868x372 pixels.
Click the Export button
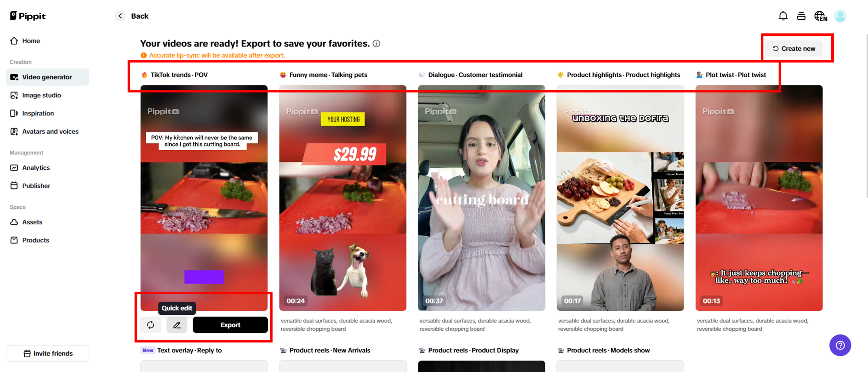coord(230,325)
